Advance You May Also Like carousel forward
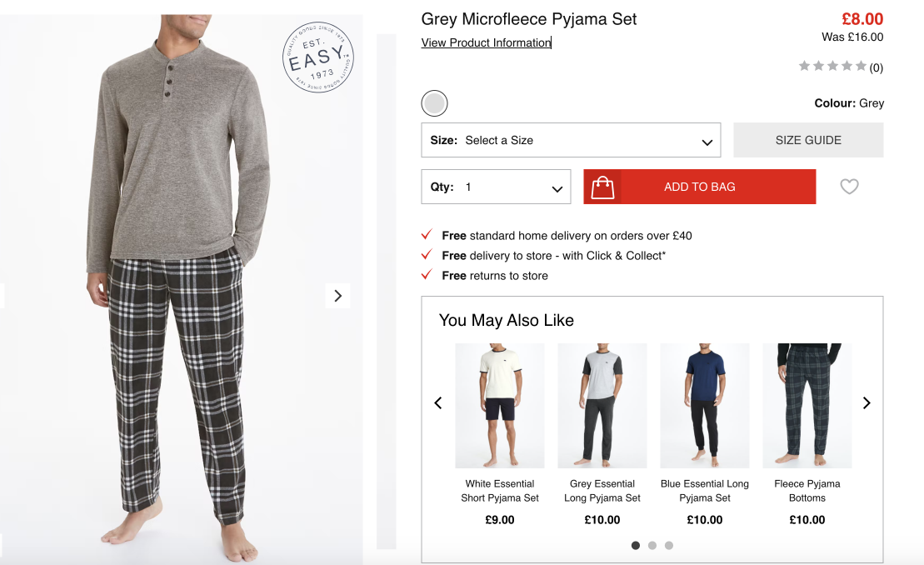This screenshot has width=924, height=565. tap(867, 403)
